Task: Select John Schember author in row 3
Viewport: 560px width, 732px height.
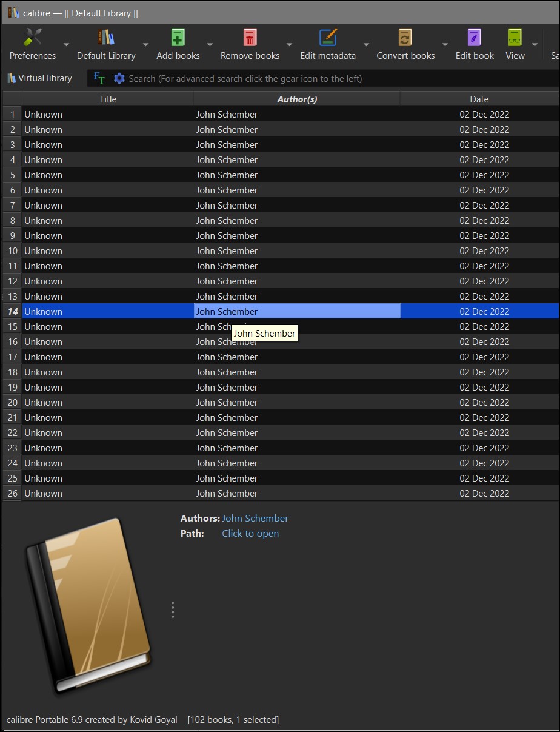Action: point(227,144)
